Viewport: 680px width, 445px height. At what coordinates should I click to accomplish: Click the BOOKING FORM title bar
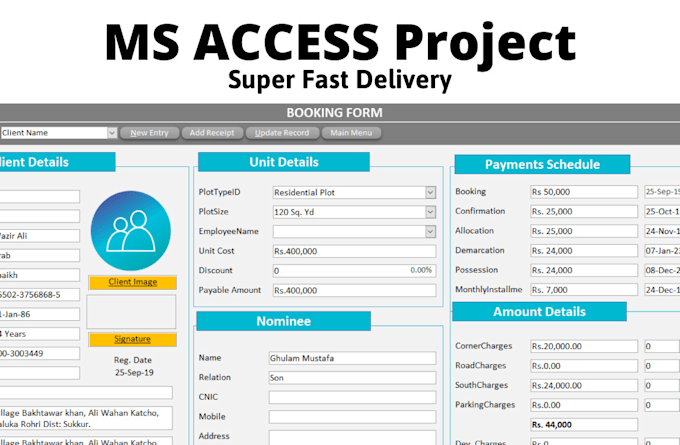[340, 113]
